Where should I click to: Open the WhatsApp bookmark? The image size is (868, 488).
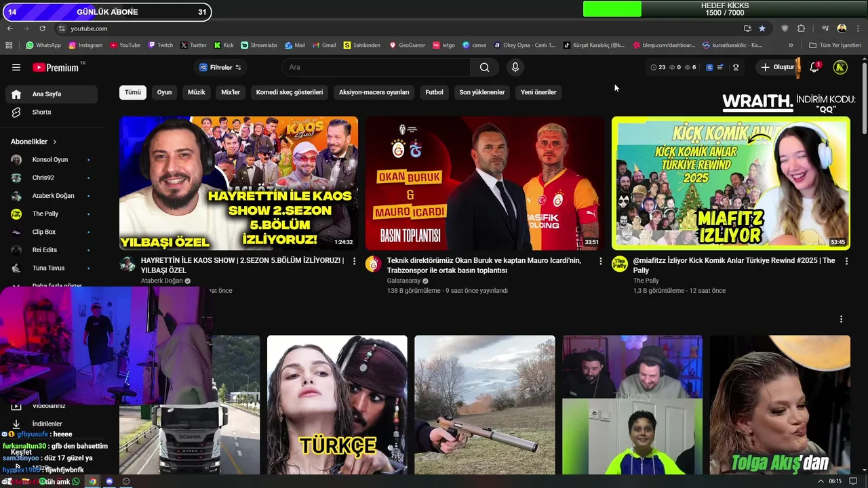coord(43,45)
